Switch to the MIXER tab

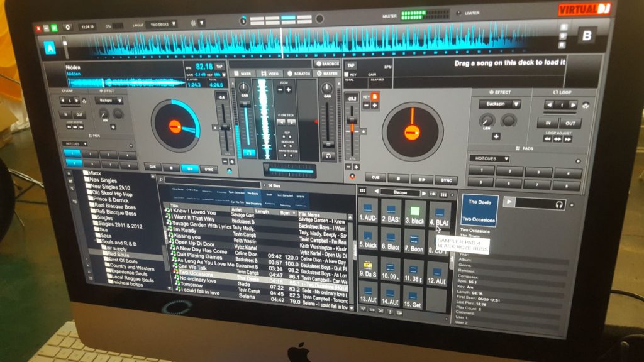pyautogui.click(x=243, y=74)
